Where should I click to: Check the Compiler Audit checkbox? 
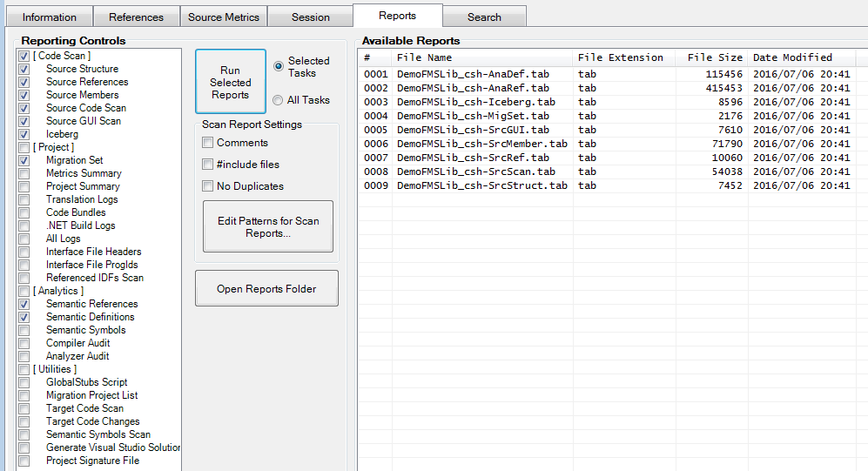tap(24, 343)
